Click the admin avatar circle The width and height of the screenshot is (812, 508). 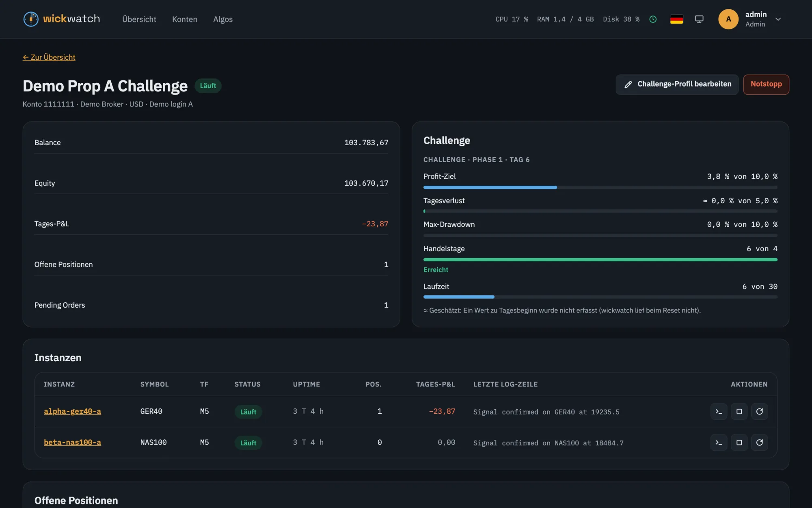tap(728, 19)
